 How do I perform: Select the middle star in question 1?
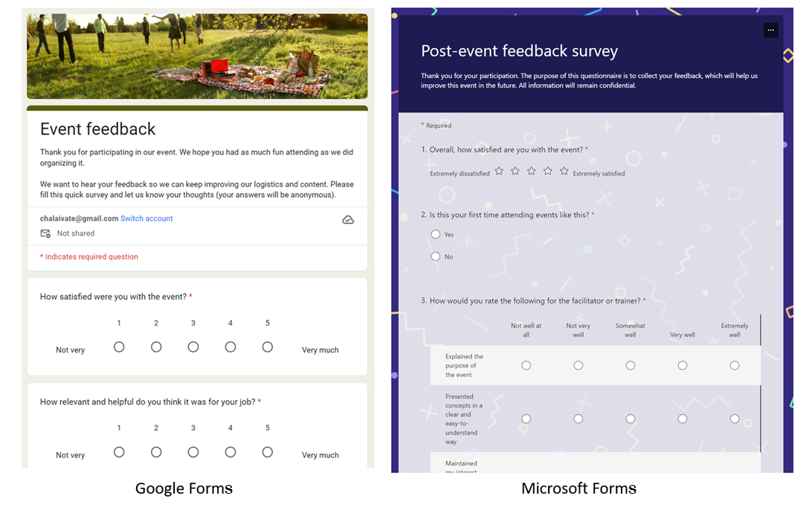pos(531,170)
